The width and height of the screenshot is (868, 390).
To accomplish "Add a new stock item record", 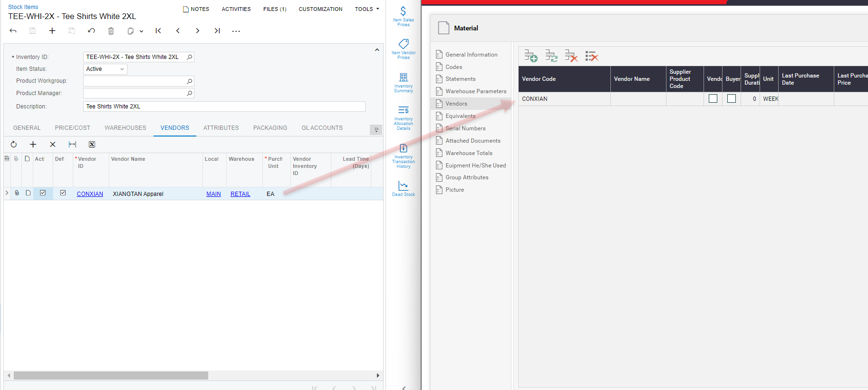I will click(x=52, y=31).
